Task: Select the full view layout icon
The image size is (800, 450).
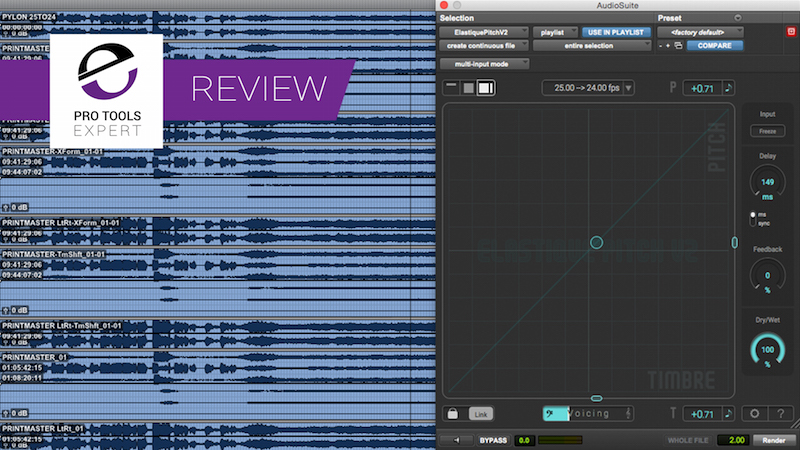Action: coord(486,88)
